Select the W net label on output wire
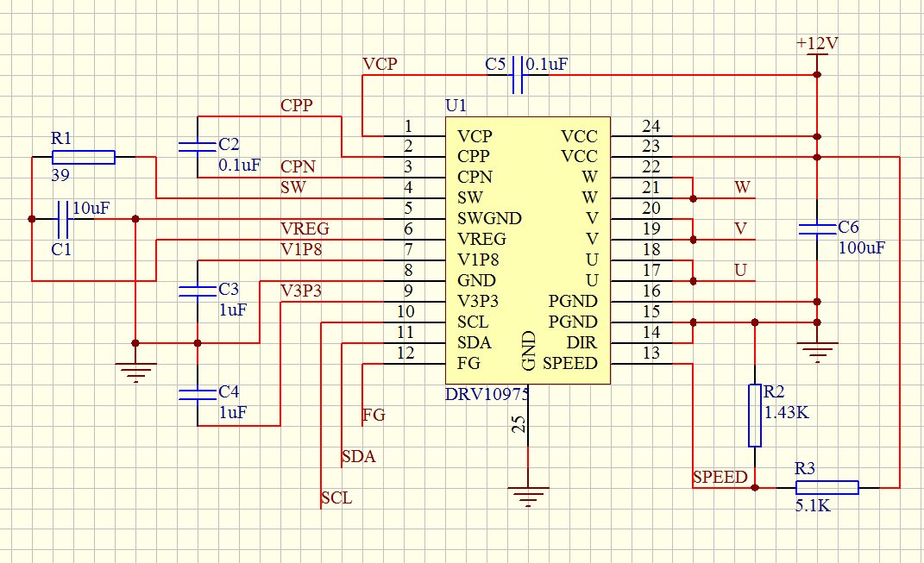 pyautogui.click(x=743, y=188)
